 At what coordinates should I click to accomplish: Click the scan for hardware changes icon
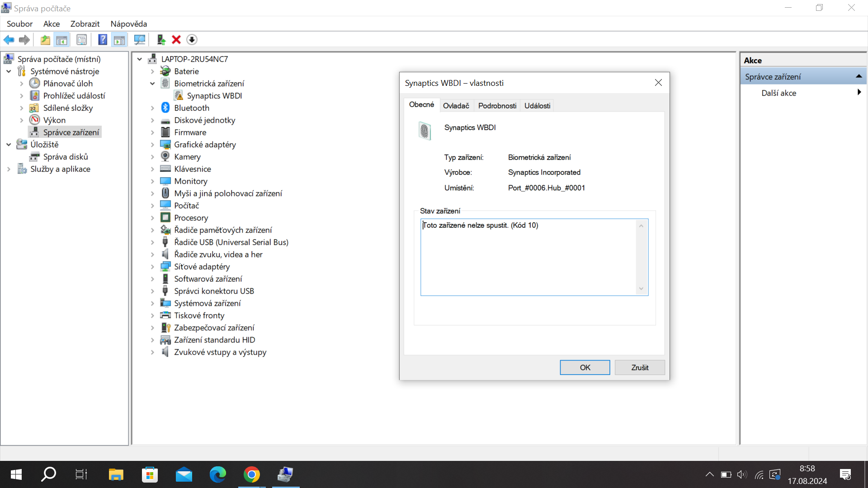pos(140,40)
